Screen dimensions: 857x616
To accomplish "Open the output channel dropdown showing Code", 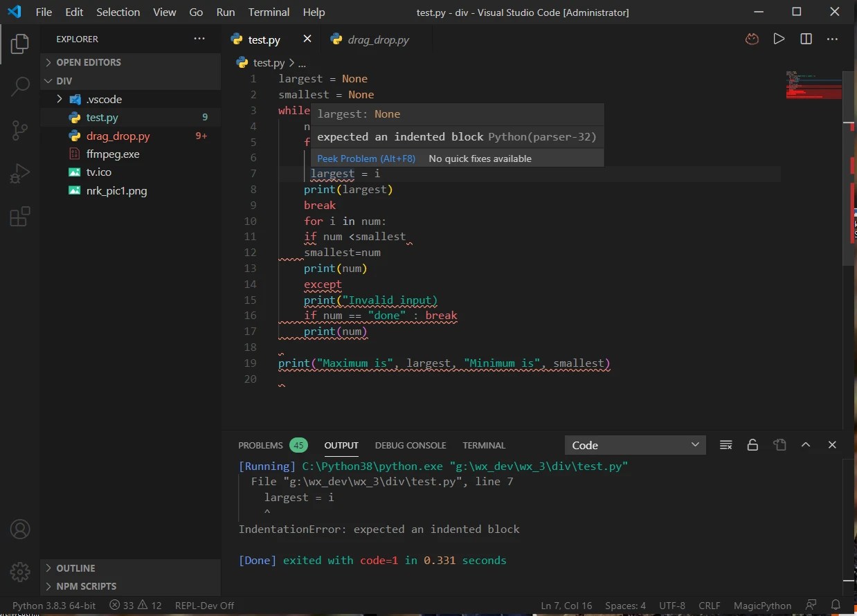I will pos(635,445).
